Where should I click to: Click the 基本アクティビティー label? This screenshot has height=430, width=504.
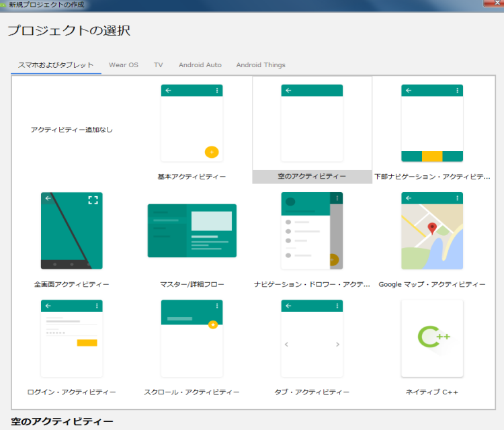click(192, 177)
